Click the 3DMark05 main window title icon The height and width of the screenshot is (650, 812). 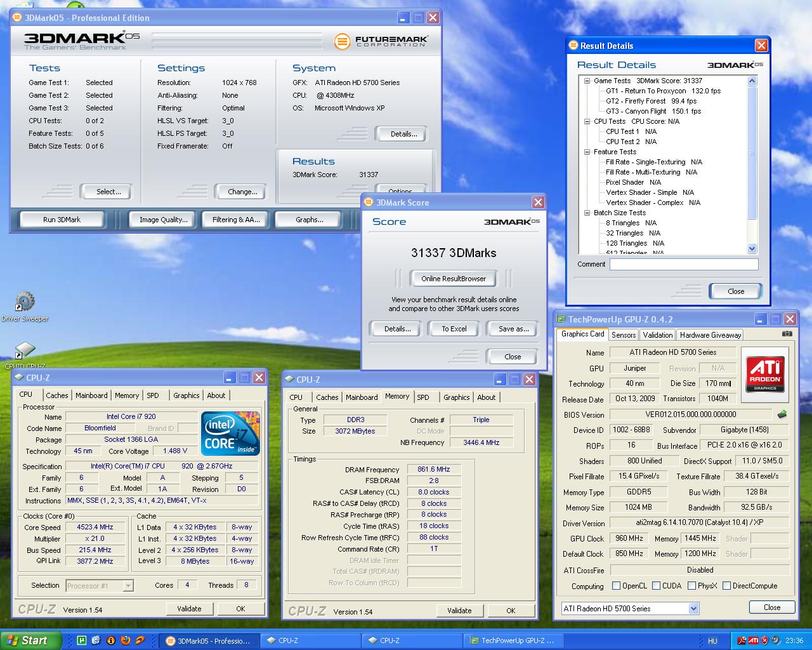(18, 18)
